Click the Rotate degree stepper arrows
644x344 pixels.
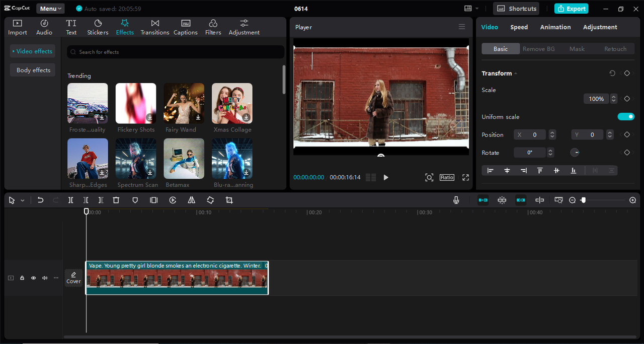[x=550, y=152]
